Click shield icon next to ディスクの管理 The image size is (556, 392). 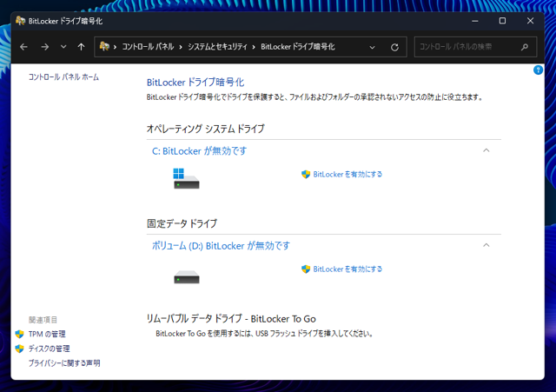[19, 349]
